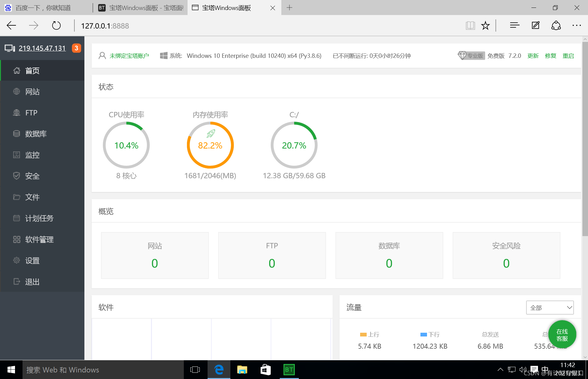Click the grid icon beside 软件管理
This screenshot has width=588, height=379.
[17, 240]
